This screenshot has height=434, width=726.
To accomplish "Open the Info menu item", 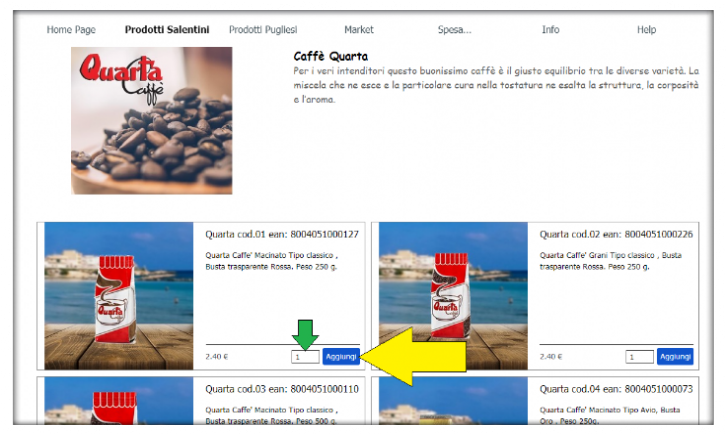I will [551, 30].
